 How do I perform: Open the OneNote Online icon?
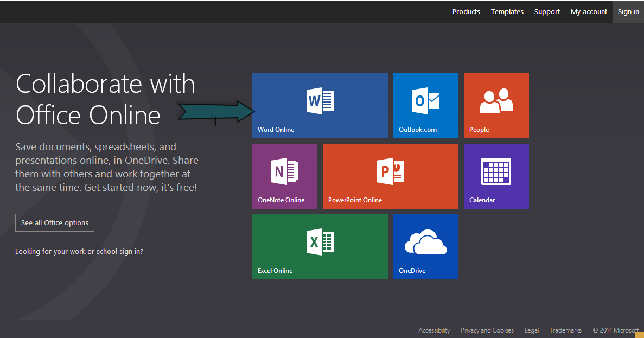coord(285,171)
